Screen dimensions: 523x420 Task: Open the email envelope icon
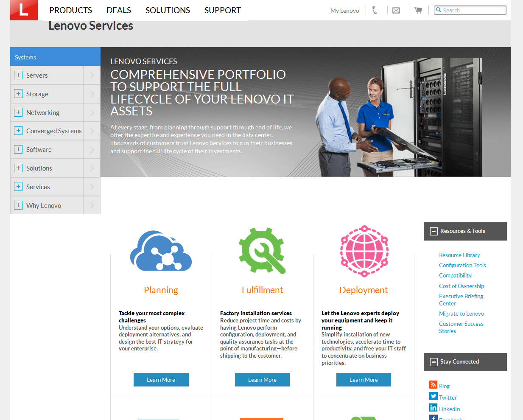point(396,10)
